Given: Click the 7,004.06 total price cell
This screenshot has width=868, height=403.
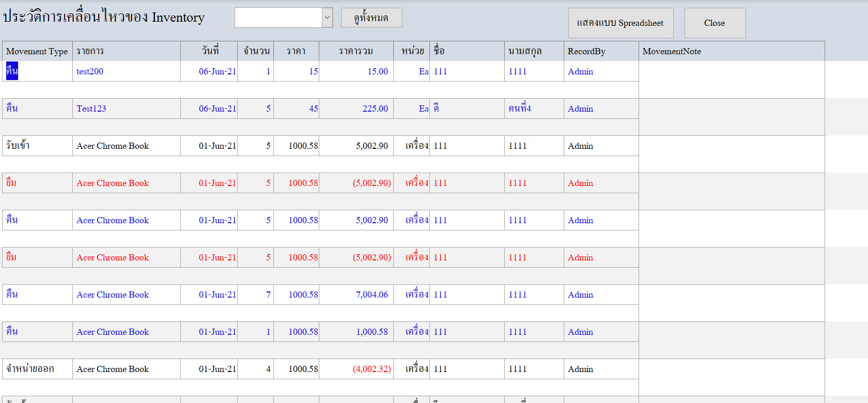Looking at the screenshot, I should 356,295.
